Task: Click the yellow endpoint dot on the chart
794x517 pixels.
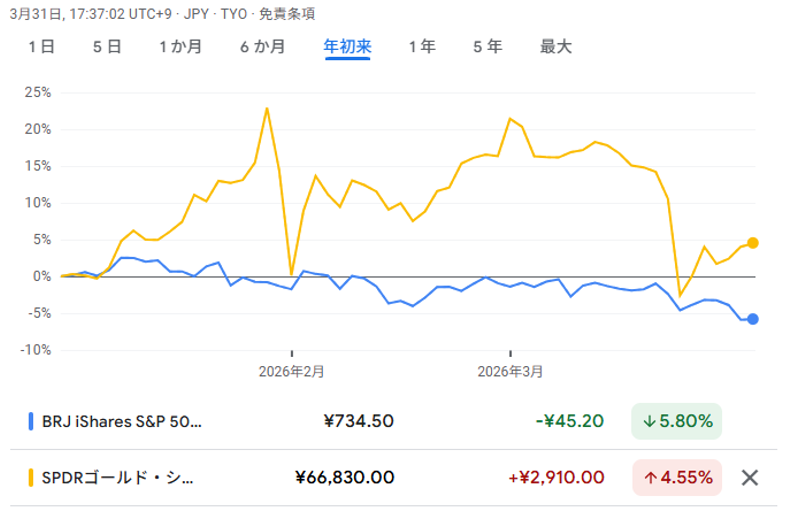Action: coord(752,243)
